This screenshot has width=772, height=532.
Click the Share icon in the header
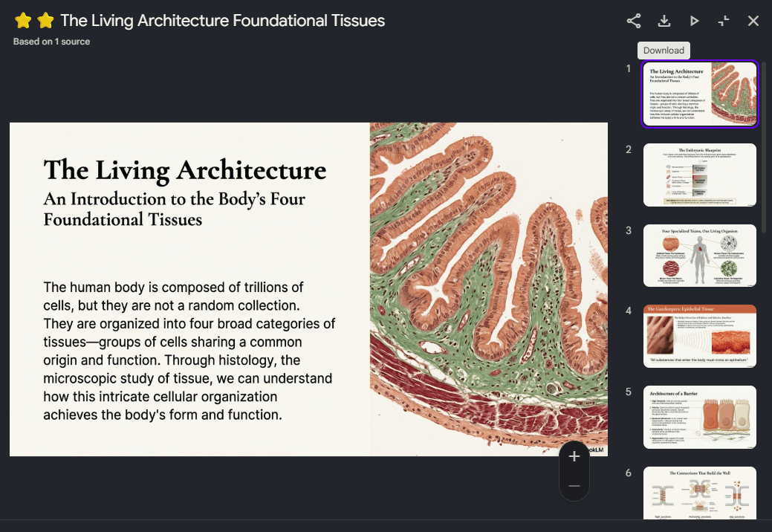click(x=634, y=21)
